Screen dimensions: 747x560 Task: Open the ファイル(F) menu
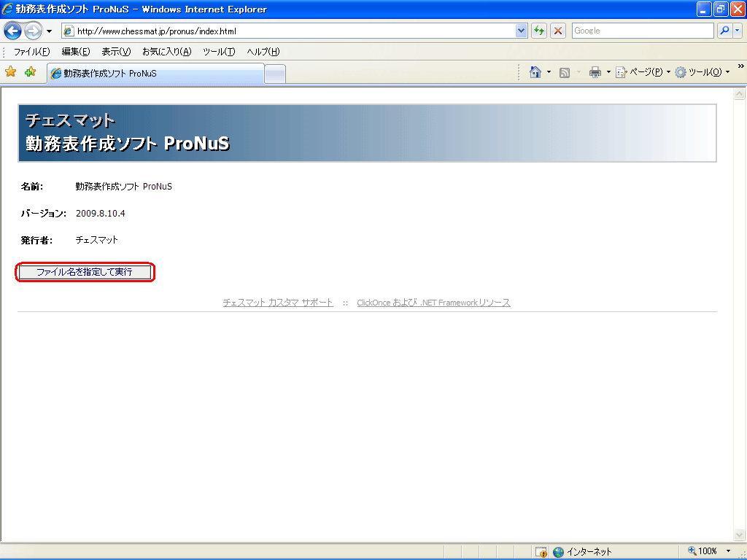pyautogui.click(x=31, y=52)
